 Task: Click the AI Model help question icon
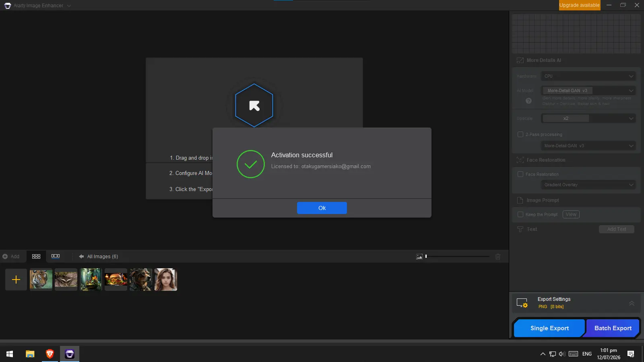pos(528,101)
